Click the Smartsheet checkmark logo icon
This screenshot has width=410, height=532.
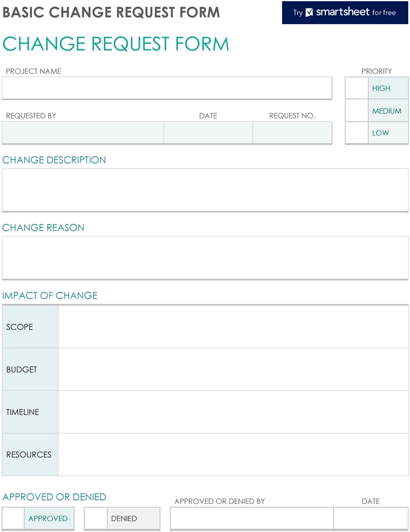pyautogui.click(x=309, y=12)
